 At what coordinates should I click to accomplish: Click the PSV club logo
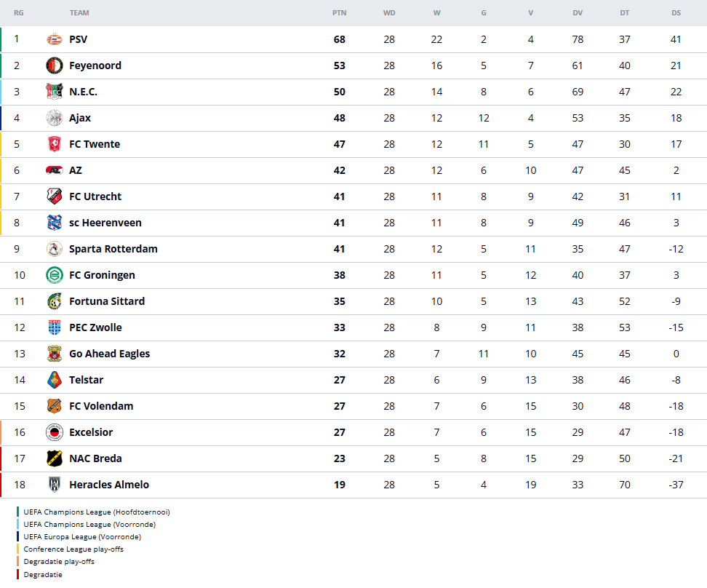coord(55,39)
